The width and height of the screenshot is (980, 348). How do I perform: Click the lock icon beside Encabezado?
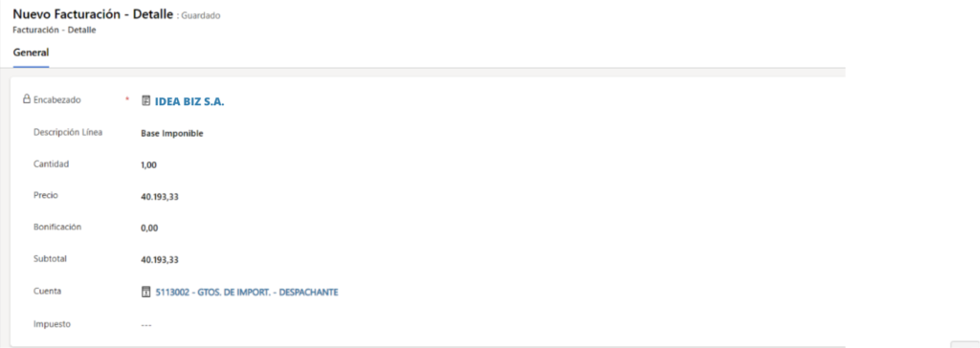point(26,98)
